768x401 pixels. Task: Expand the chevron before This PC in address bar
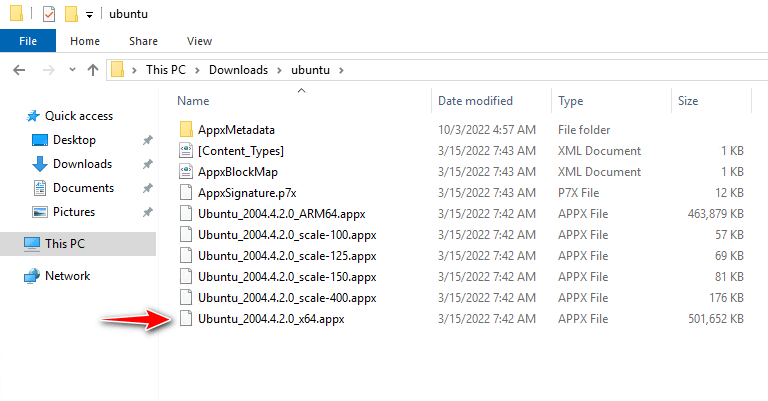(134, 70)
